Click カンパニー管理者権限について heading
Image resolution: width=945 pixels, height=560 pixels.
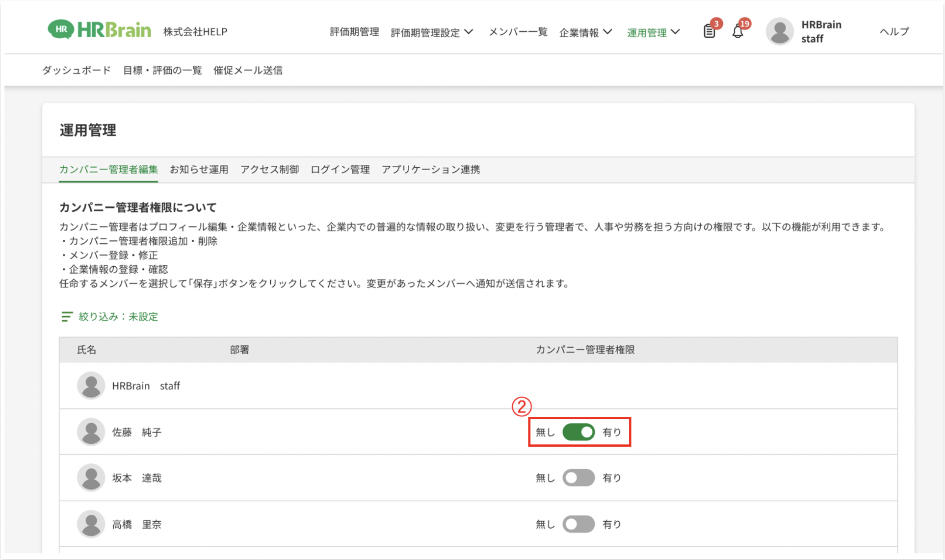[x=138, y=207]
